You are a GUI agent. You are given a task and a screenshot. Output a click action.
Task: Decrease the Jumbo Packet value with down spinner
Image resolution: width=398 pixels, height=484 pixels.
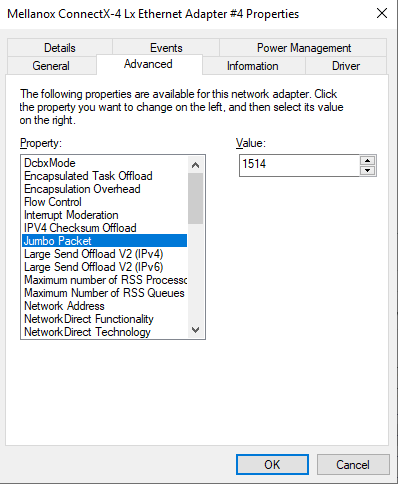(368, 171)
